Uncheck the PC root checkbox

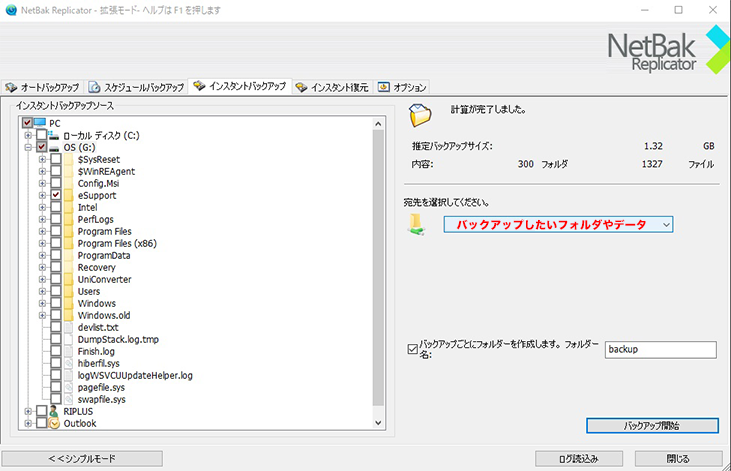pyautogui.click(x=27, y=123)
